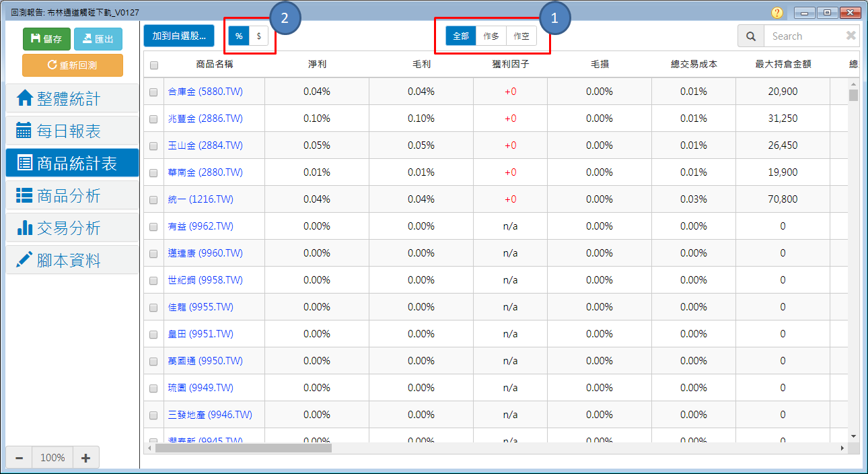Switch to 每日報表 daily report

click(x=72, y=131)
